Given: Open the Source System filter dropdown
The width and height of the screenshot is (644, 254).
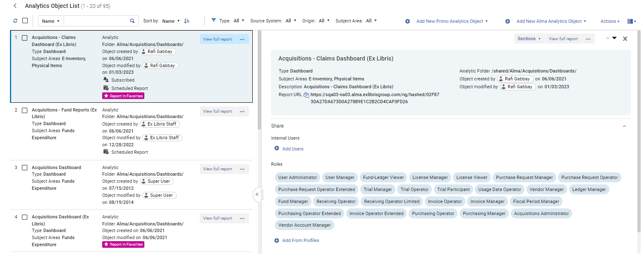Looking at the screenshot, I should point(291,20).
